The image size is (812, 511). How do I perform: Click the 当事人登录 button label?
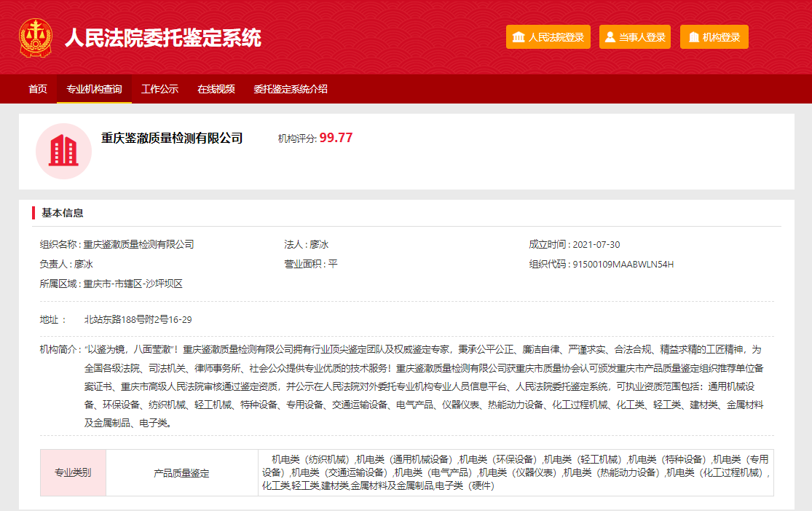click(x=642, y=37)
